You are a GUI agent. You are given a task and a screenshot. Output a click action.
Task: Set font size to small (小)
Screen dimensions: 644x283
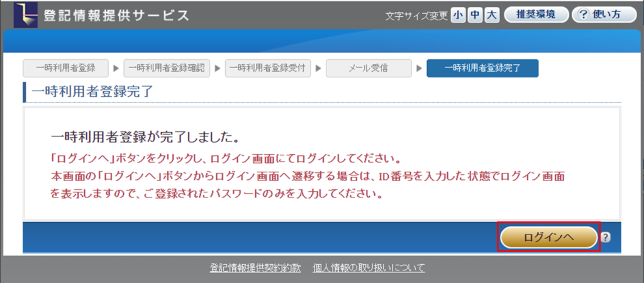[457, 14]
